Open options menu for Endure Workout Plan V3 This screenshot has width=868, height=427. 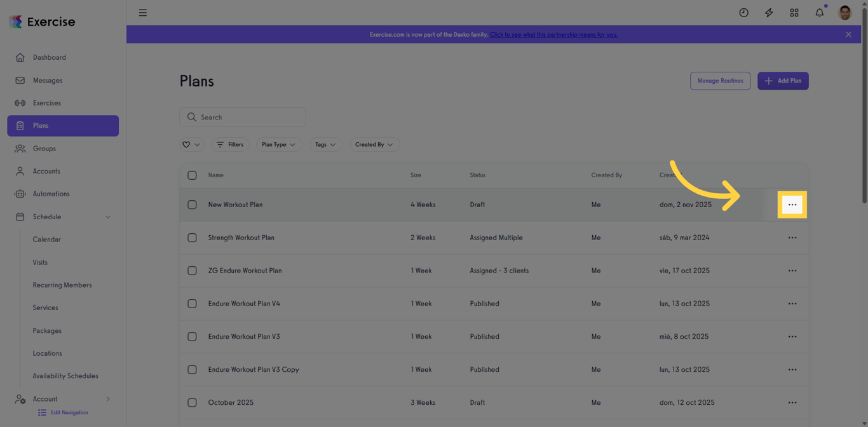[x=792, y=337]
